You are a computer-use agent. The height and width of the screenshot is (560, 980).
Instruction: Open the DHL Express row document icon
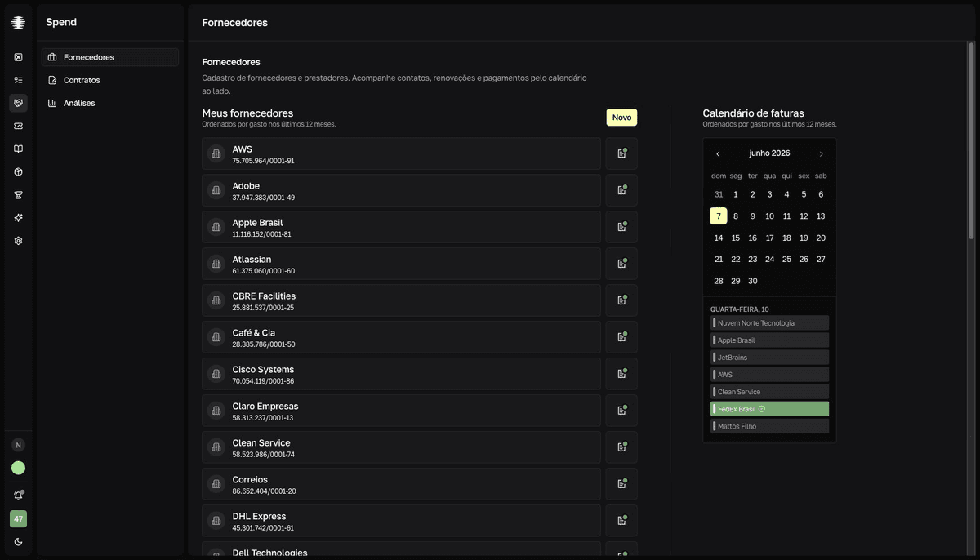(621, 521)
